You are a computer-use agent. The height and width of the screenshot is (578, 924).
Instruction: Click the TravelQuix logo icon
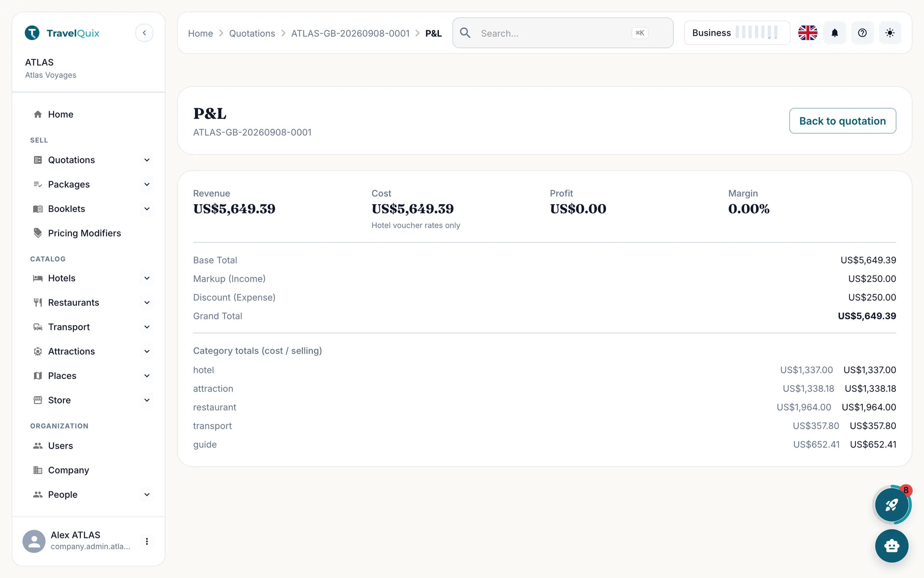(x=32, y=33)
